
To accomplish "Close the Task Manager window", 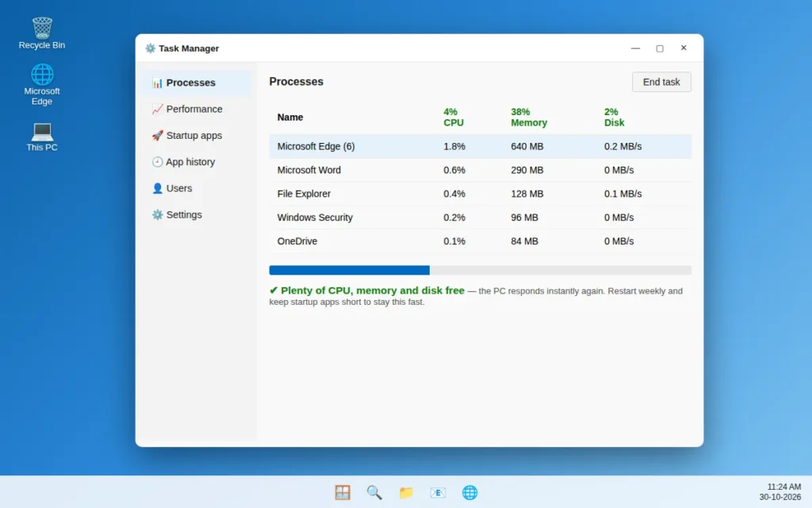I will (684, 48).
